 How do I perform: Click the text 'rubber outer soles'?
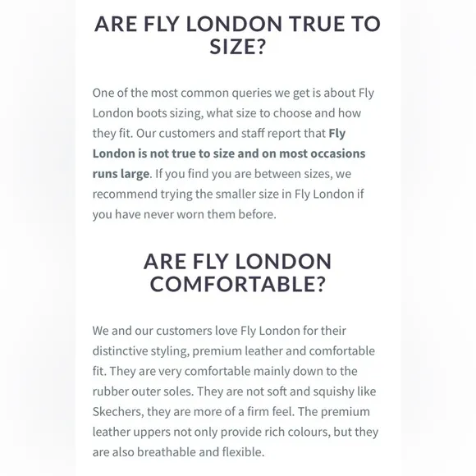[142, 391]
